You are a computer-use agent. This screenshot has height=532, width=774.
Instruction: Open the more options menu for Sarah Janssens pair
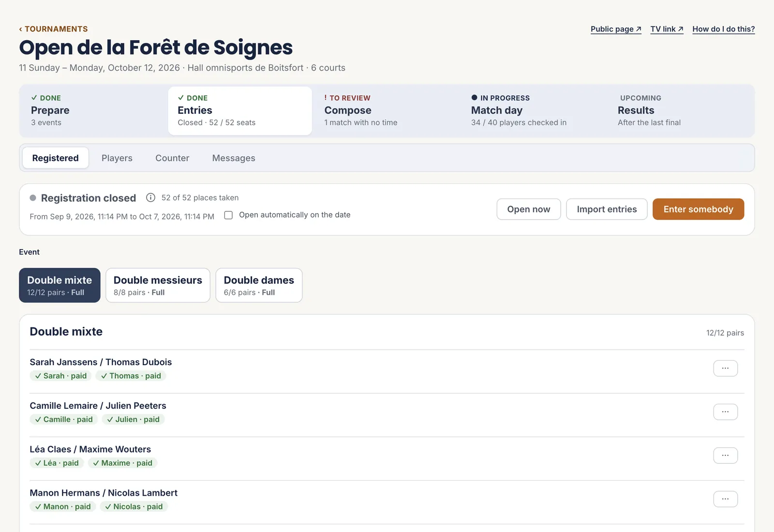point(725,368)
